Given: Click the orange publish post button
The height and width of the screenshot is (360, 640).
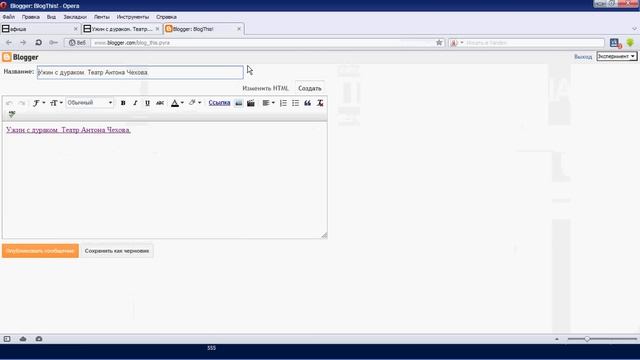Looking at the screenshot, I should [40, 251].
